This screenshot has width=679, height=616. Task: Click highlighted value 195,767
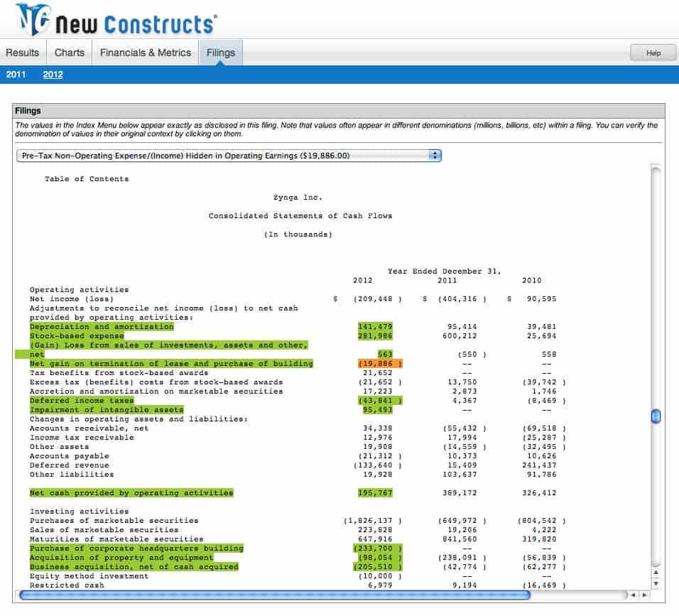point(375,493)
